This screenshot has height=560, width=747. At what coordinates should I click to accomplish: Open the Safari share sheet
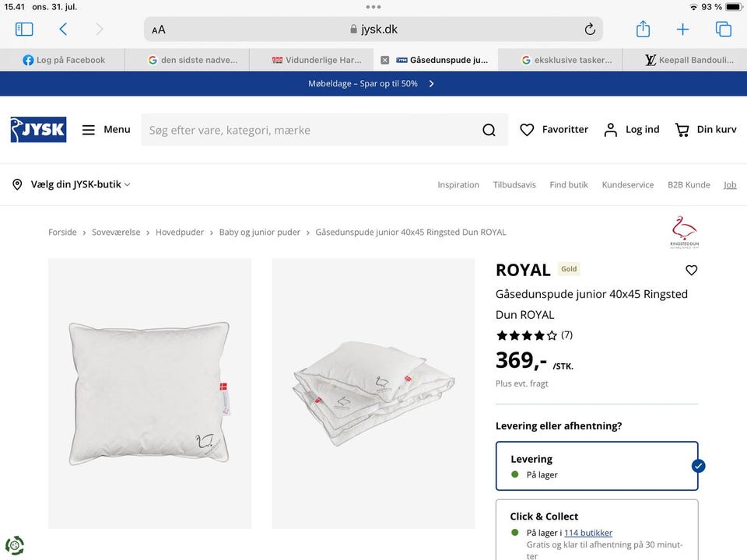tap(643, 30)
